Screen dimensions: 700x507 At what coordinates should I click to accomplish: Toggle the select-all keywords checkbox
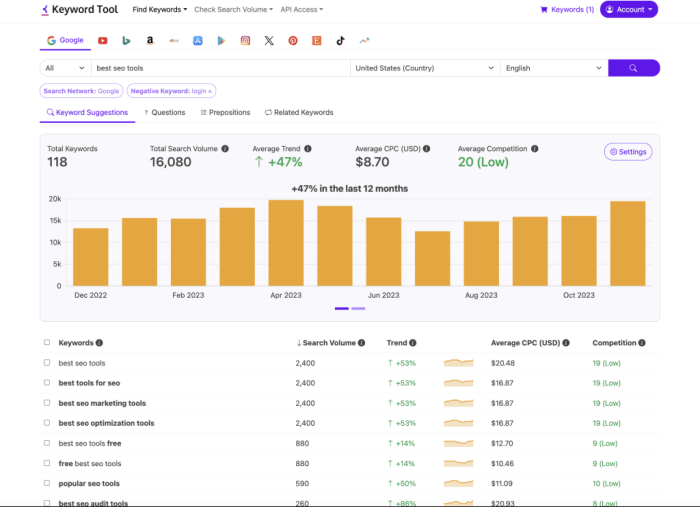coord(47,342)
